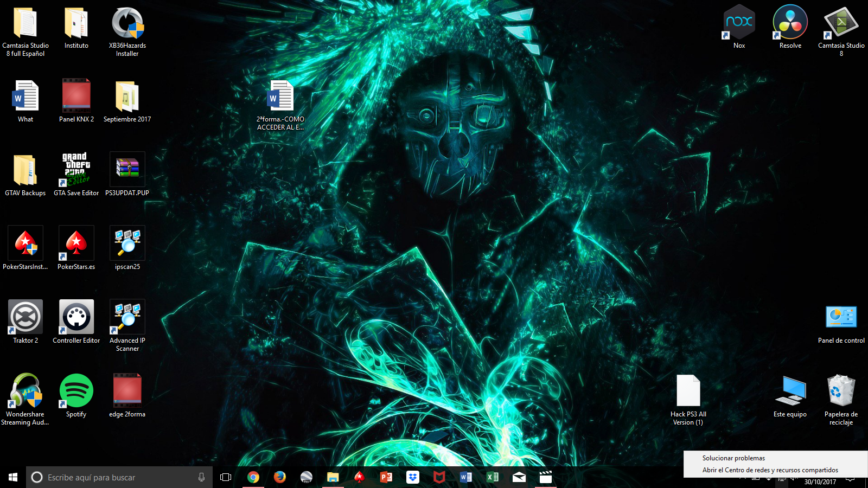Screen dimensions: 868x488
Task: Open McAfee from the taskbar
Action: click(439, 477)
